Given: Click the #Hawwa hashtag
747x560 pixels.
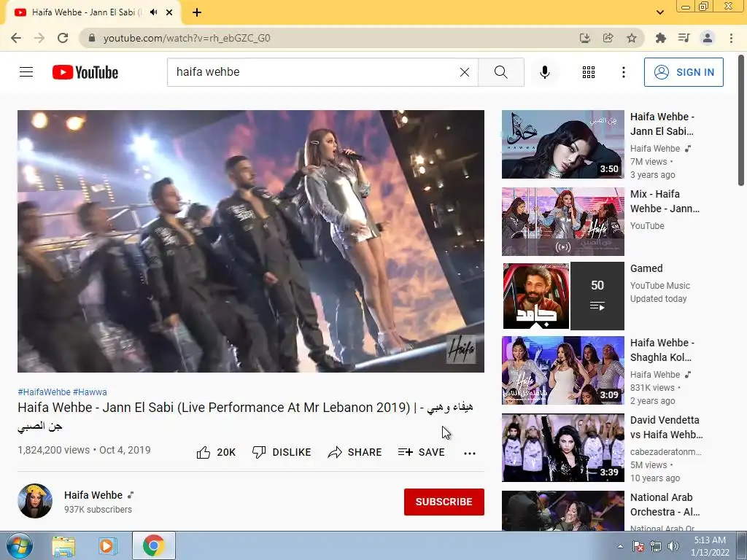Looking at the screenshot, I should tap(90, 392).
